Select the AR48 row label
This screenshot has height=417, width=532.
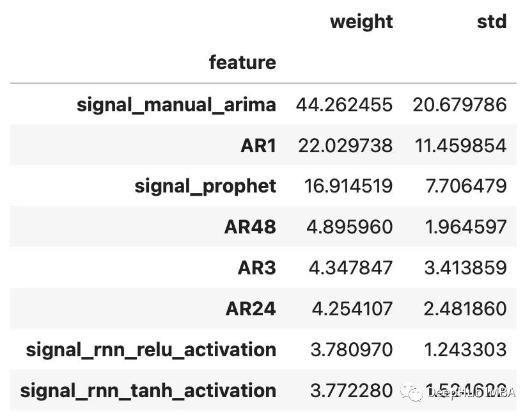pyautogui.click(x=249, y=227)
